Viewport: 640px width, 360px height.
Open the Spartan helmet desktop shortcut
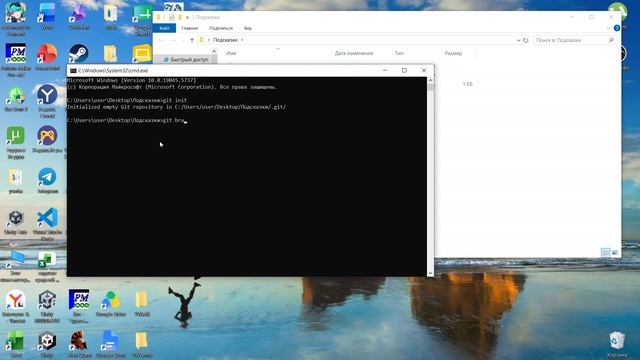[79, 341]
